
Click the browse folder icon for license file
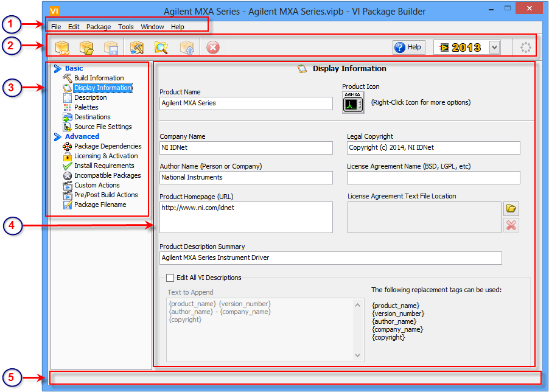[511, 209]
